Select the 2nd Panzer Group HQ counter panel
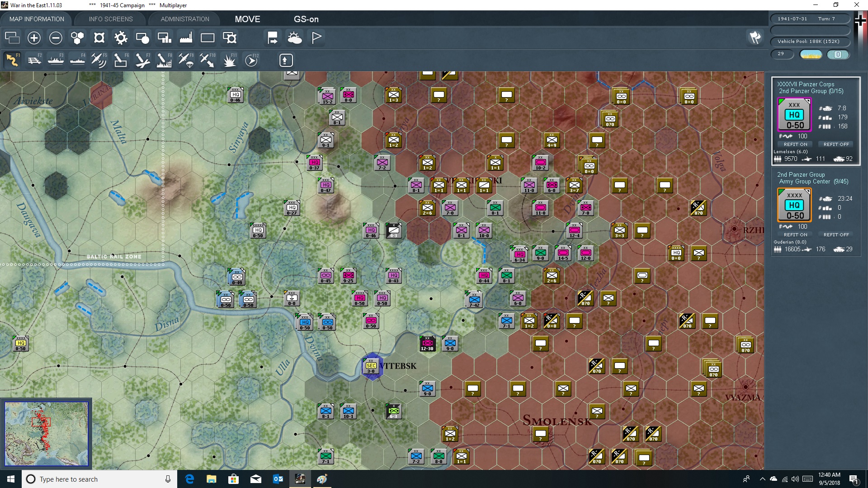This screenshot has width=868, height=488. click(794, 205)
